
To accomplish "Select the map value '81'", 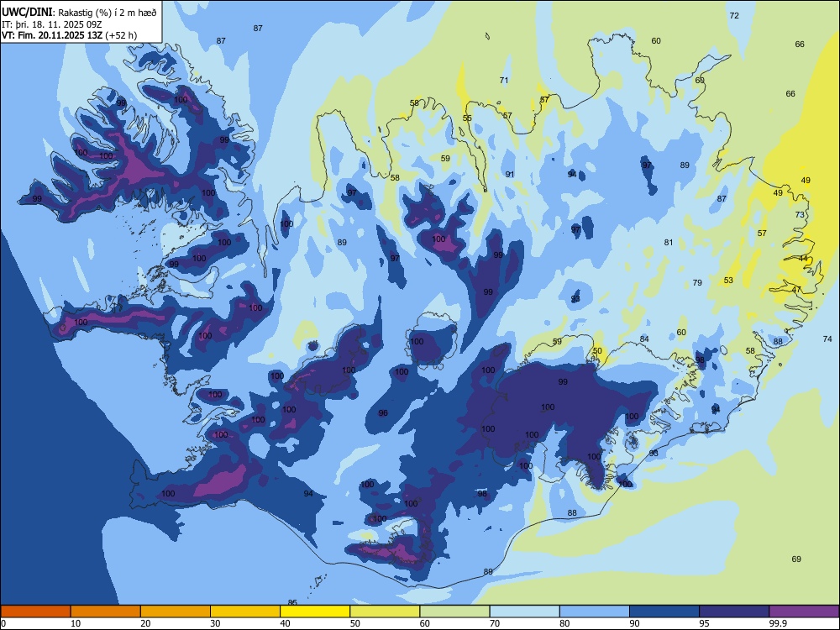I will click(x=668, y=242).
